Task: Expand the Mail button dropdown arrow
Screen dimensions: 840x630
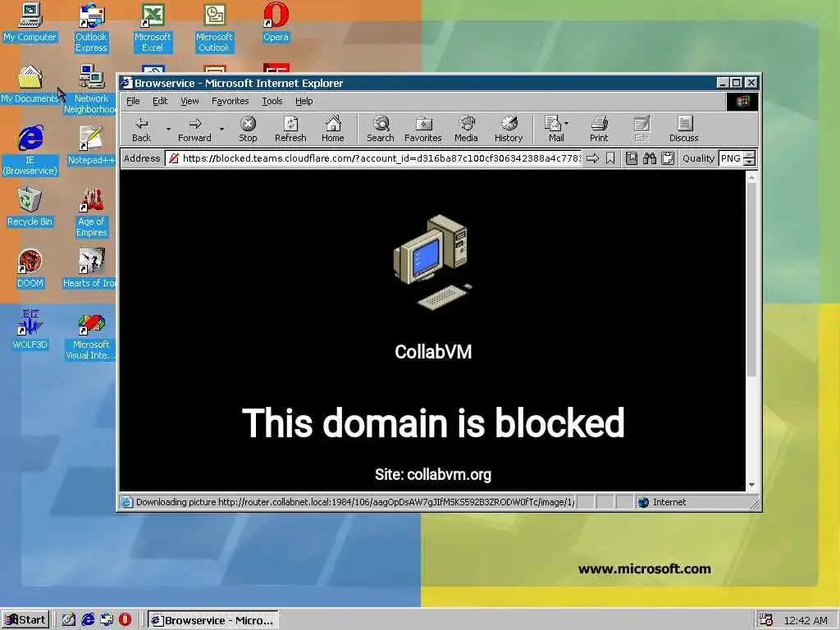Action: click(x=567, y=123)
